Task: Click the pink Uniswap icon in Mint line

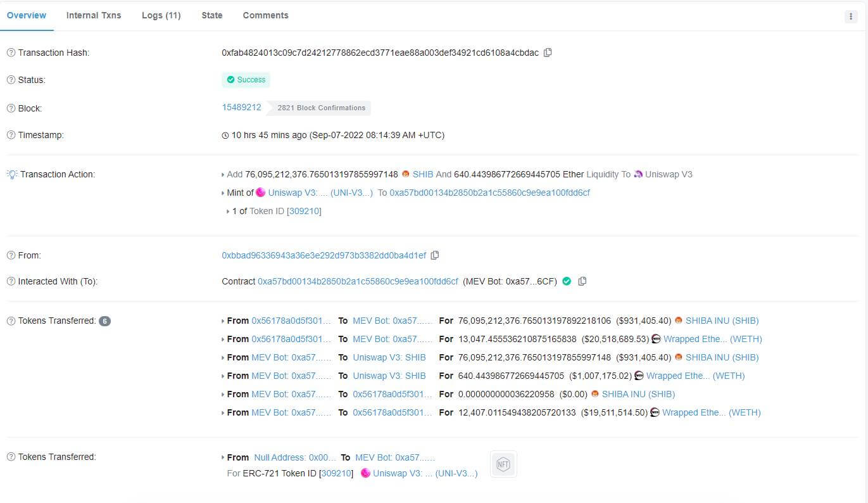Action: tap(260, 193)
